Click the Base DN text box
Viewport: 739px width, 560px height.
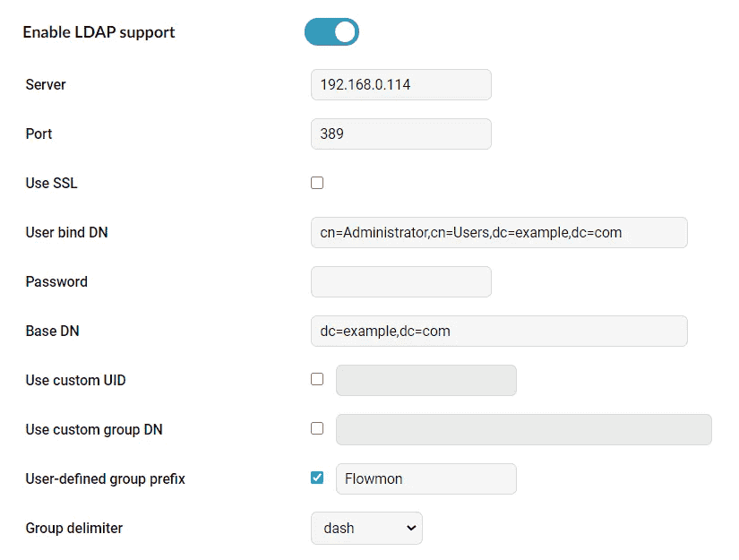click(x=498, y=331)
